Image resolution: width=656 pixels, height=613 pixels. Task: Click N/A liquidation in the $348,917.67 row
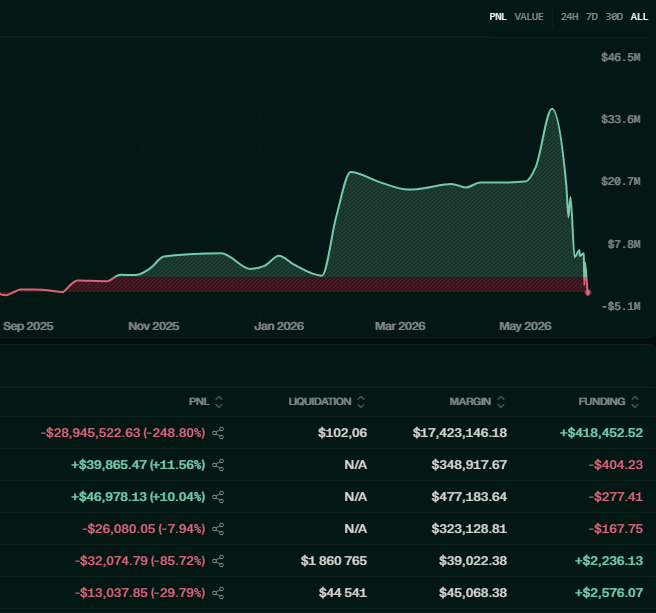(x=356, y=465)
